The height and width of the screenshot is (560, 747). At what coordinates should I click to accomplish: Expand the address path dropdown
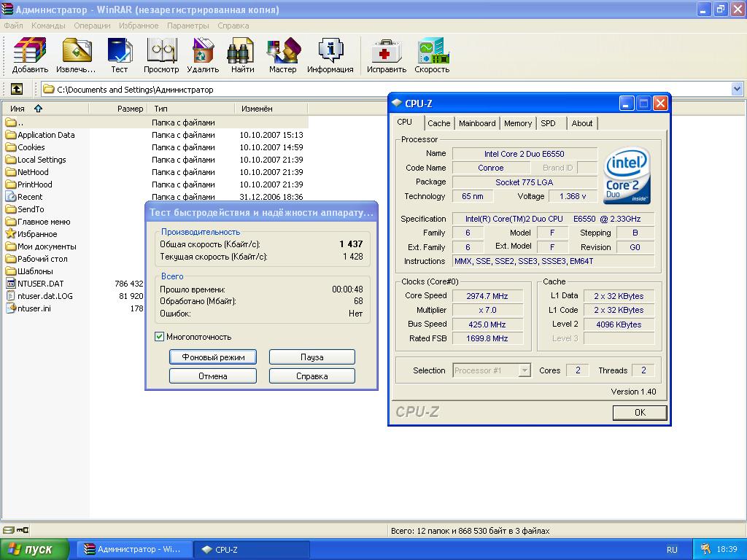coord(737,89)
